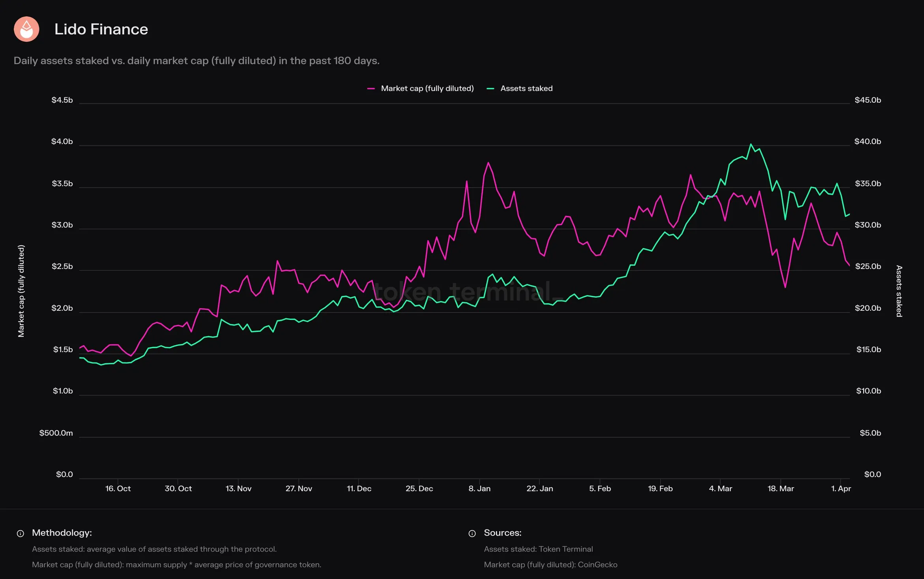The width and height of the screenshot is (924, 579).
Task: Click the Lido Finance logo icon
Action: (26, 29)
